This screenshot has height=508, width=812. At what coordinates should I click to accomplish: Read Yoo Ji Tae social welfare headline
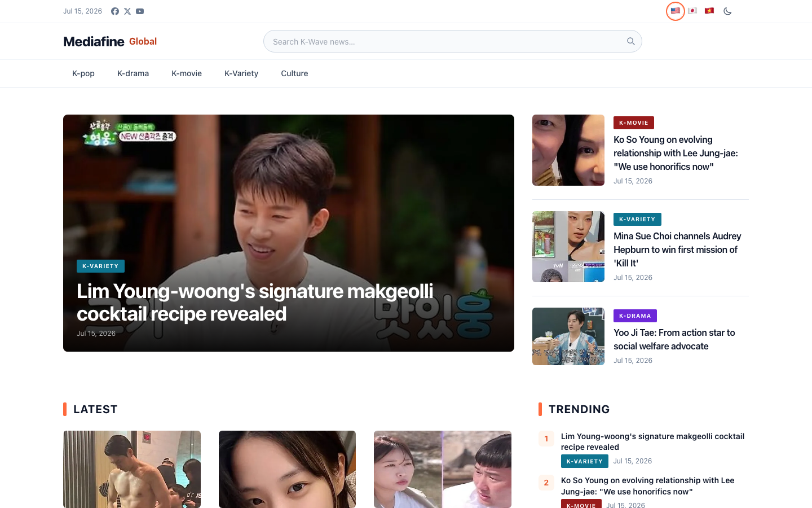(x=674, y=339)
